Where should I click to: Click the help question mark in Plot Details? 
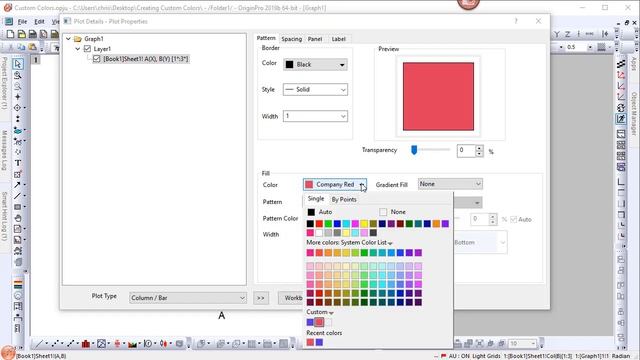[x=516, y=21]
